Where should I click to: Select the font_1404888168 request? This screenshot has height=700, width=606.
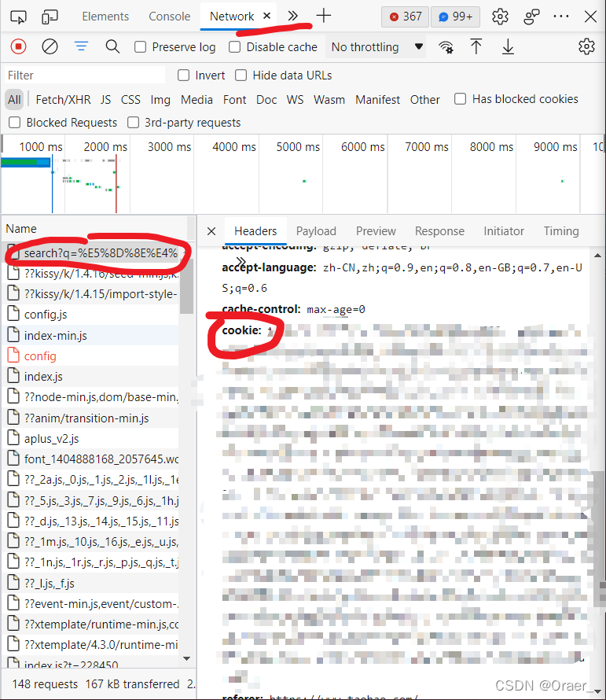pos(91,459)
